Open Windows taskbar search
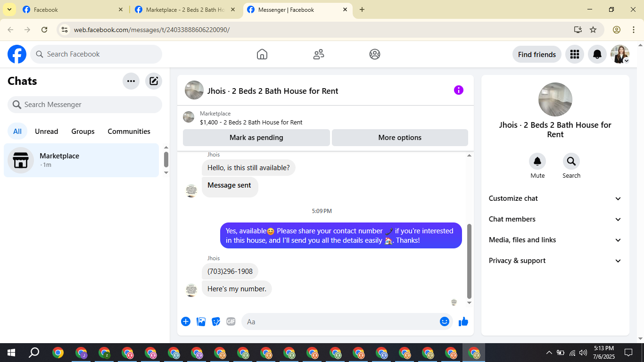 point(34,353)
